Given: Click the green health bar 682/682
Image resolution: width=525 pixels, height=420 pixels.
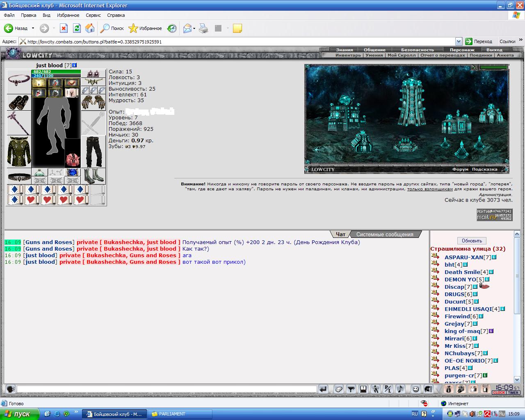Looking at the screenshot, I should 56,71.
